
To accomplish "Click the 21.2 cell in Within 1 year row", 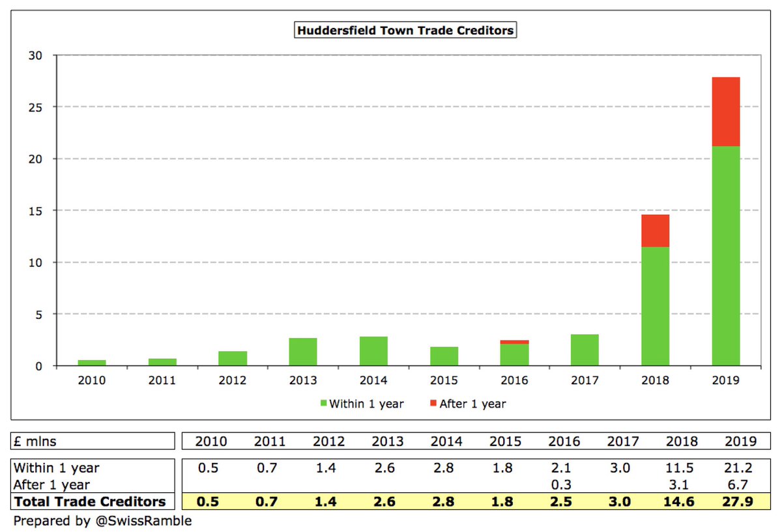I will [x=740, y=468].
